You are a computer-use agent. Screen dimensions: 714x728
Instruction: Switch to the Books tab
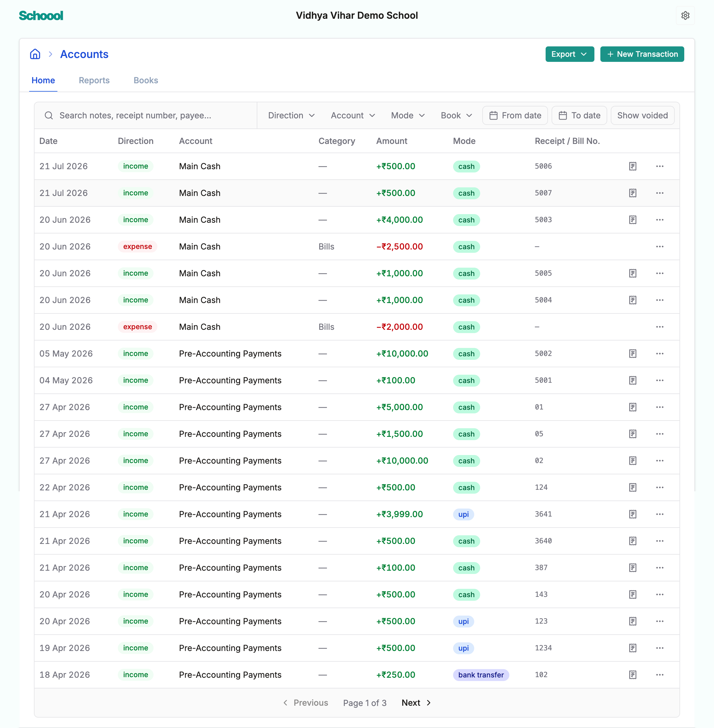pyautogui.click(x=146, y=80)
